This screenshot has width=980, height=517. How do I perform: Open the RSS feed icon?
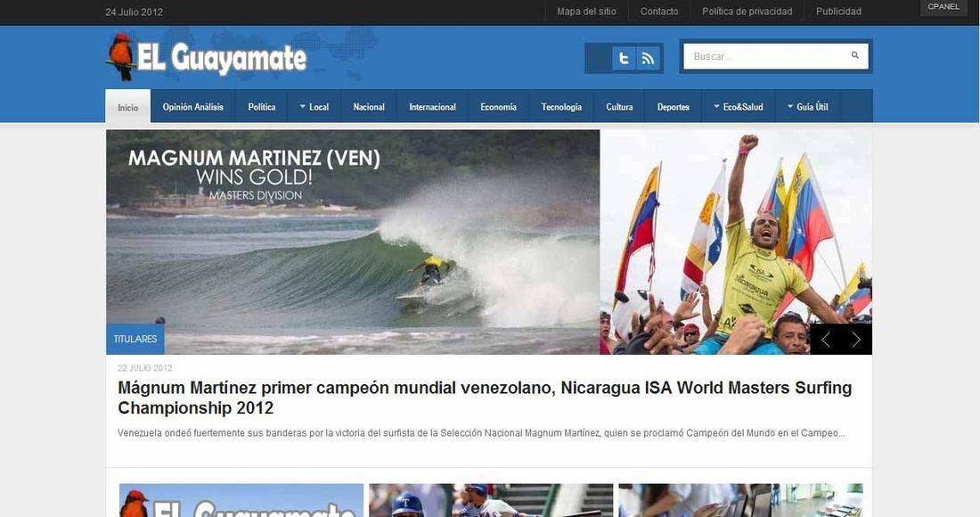click(x=648, y=58)
